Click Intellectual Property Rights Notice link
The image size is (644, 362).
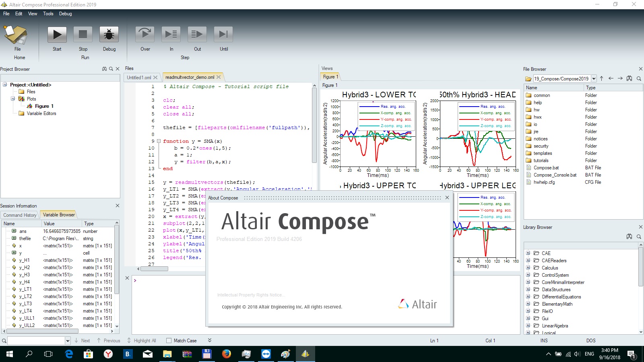tap(251, 295)
